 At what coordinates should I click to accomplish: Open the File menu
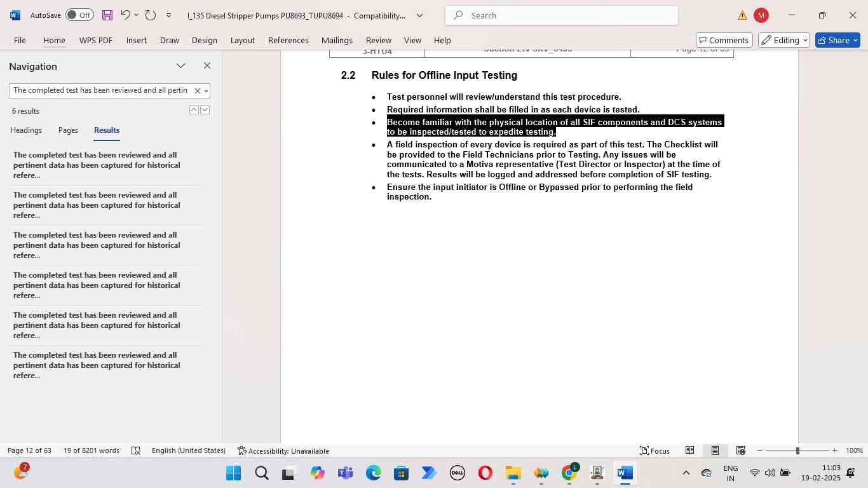click(20, 40)
